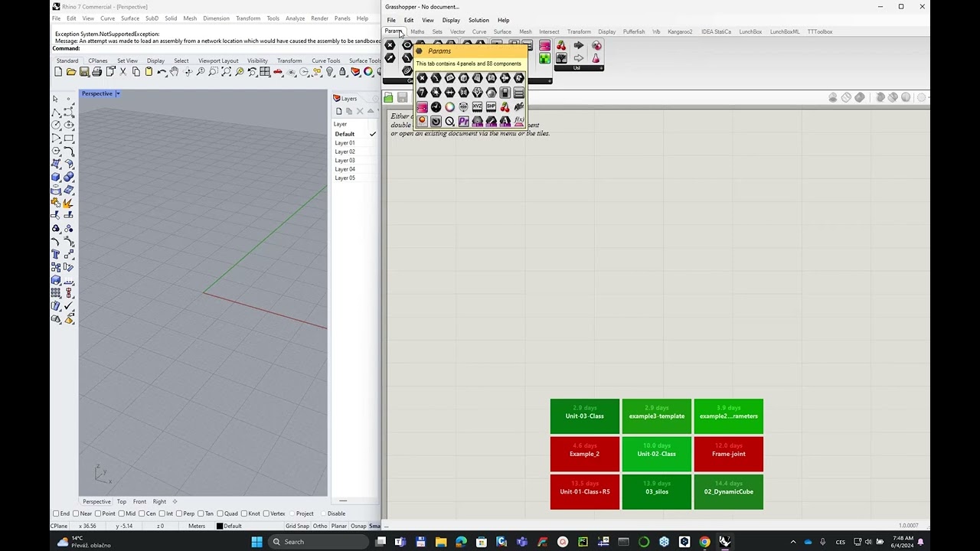The image size is (980, 551).
Task: Open the Grasshopper Solution menu
Action: point(479,20)
